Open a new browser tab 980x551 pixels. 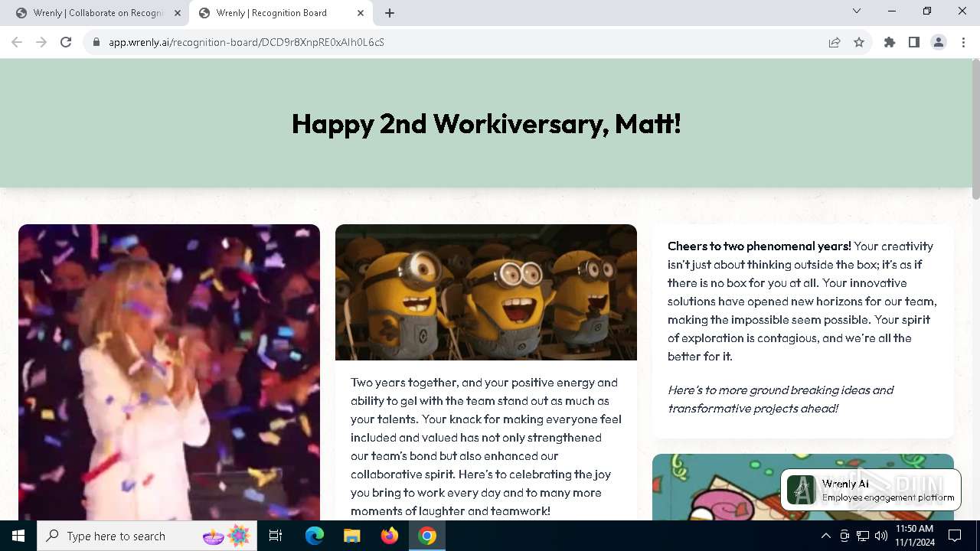click(390, 13)
